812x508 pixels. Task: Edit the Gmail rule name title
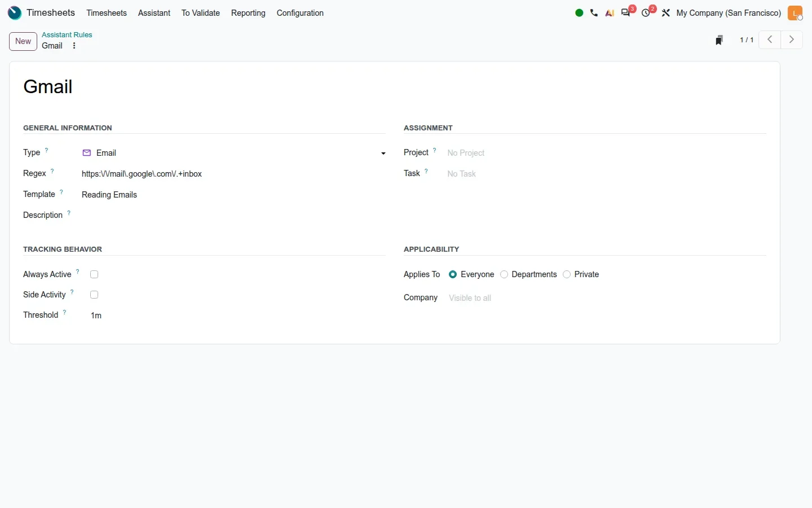pos(394,87)
